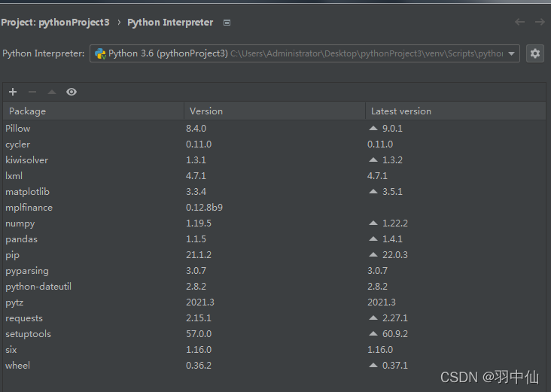Click Project: pythonProject3 breadcrumb
Viewport: 551px width, 392px height.
click(55, 23)
